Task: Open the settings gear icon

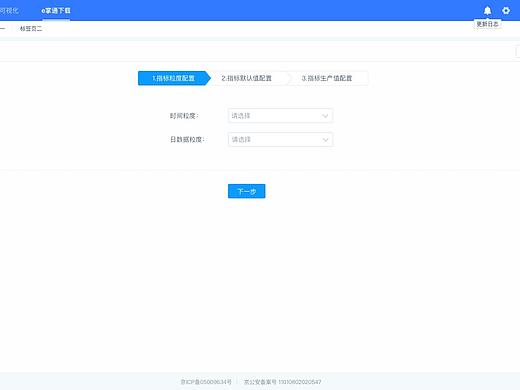Action: tap(506, 11)
